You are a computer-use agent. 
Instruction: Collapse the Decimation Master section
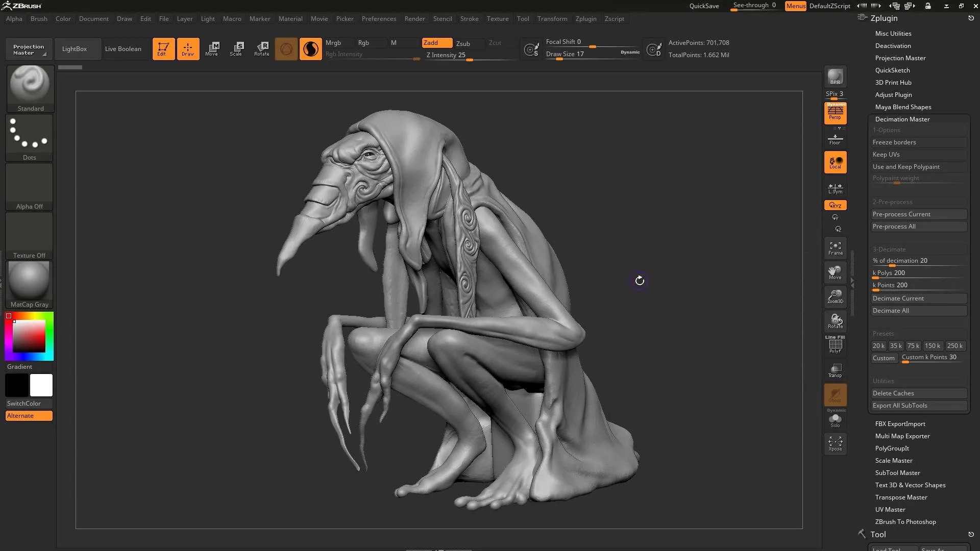coord(902,119)
